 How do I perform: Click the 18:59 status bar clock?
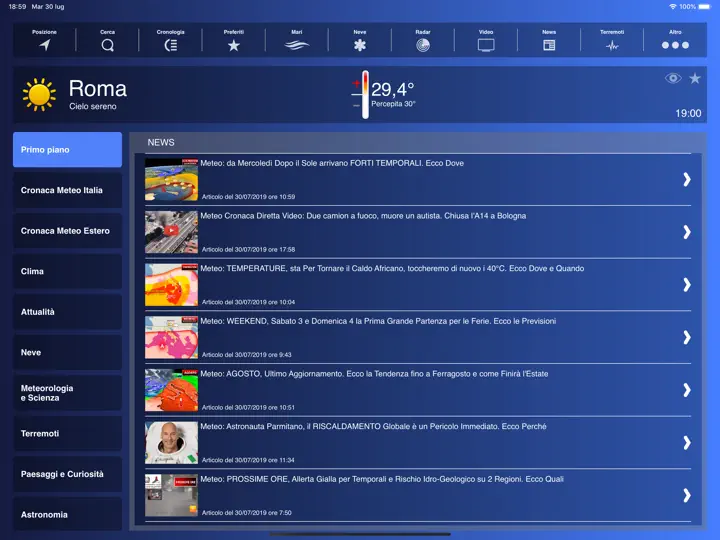tap(17, 6)
